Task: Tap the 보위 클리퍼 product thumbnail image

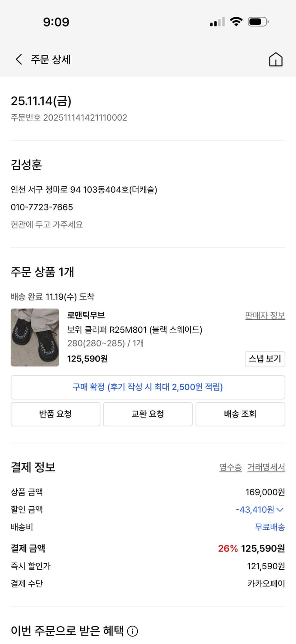Action: [35, 338]
